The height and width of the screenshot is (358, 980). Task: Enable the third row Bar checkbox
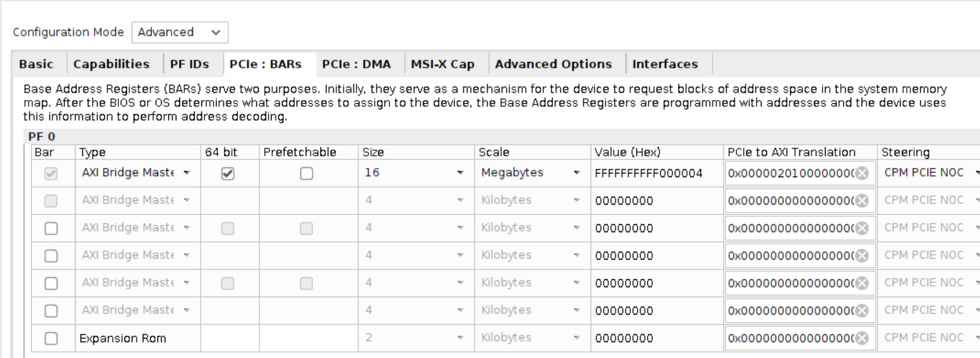[x=51, y=228]
